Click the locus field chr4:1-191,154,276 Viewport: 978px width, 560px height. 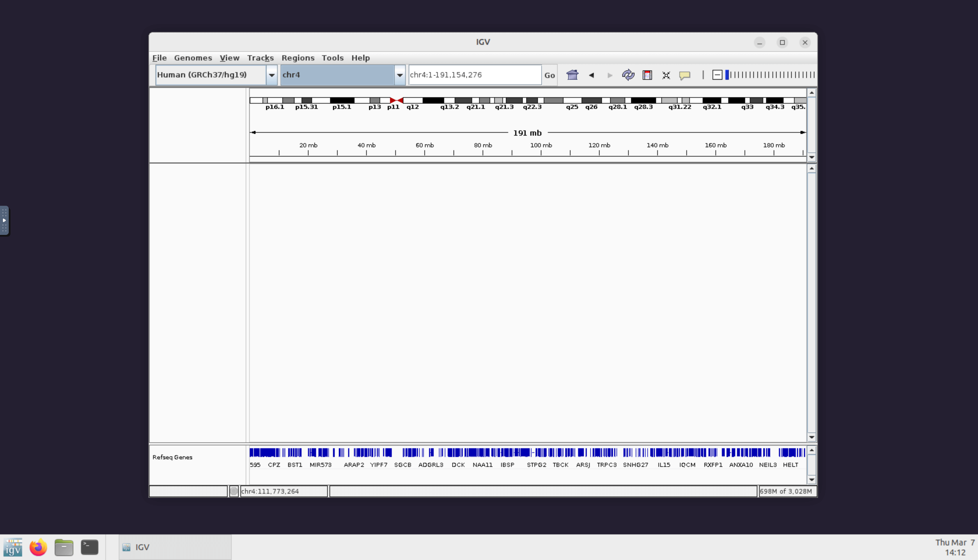click(x=475, y=75)
